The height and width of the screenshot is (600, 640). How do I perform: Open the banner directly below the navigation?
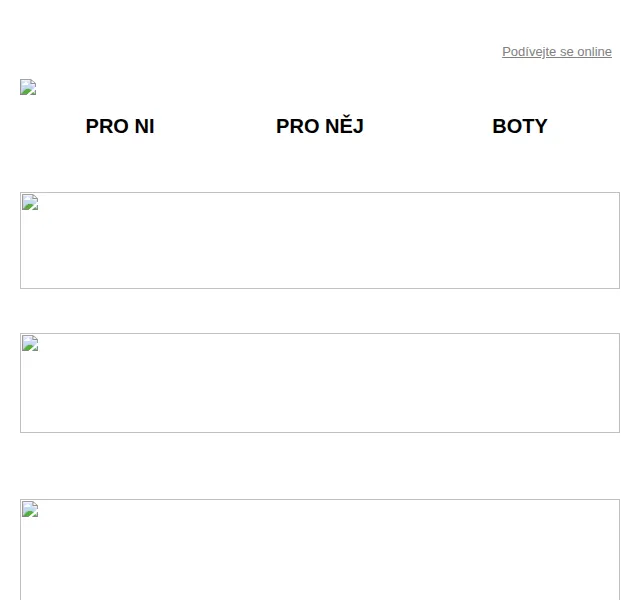(320, 240)
